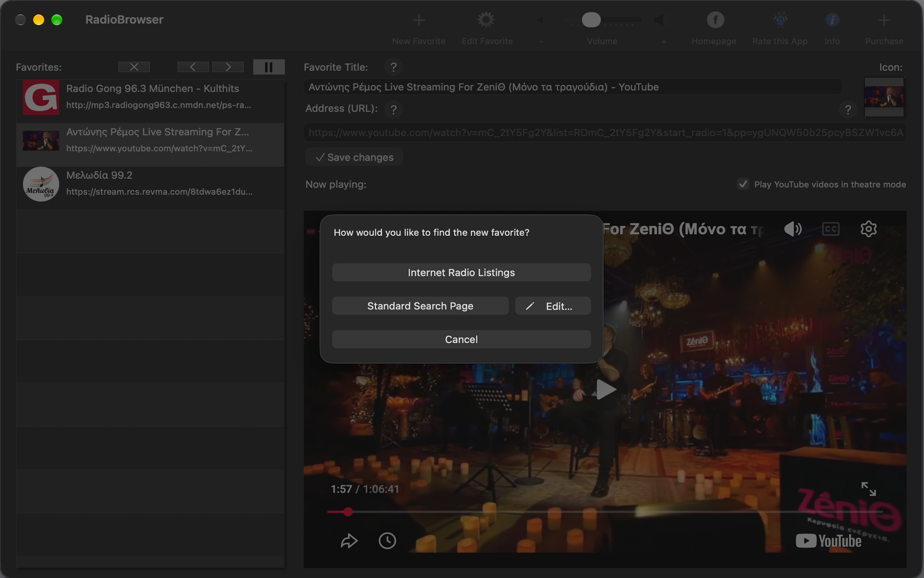Enter fullscreen with expand arrows icon
The height and width of the screenshot is (578, 924).
[869, 489]
